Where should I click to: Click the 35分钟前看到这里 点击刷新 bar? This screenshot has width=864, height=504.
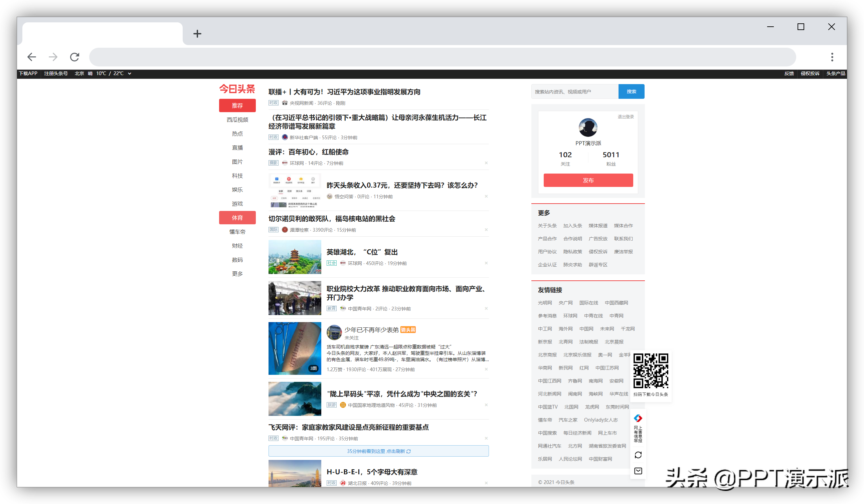tap(378, 452)
